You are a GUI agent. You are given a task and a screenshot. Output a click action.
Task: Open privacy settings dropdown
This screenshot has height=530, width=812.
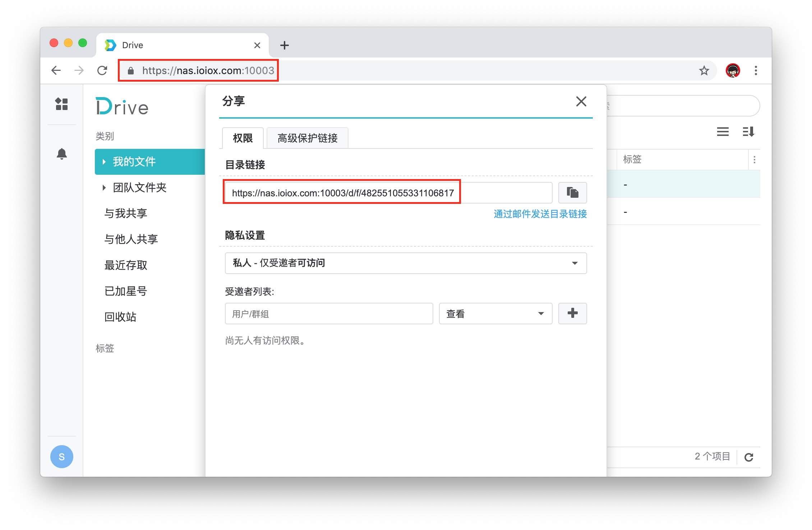405,263
